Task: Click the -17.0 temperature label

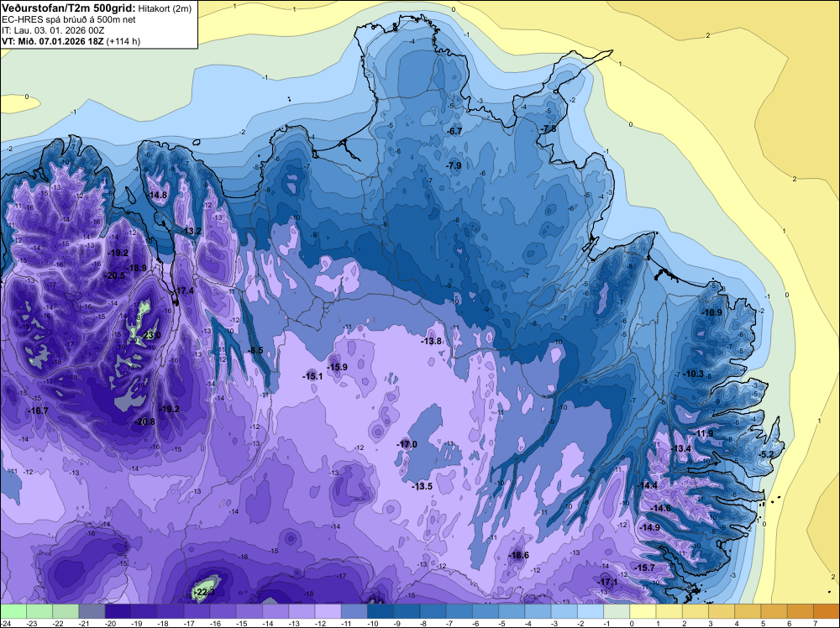Action: click(407, 444)
